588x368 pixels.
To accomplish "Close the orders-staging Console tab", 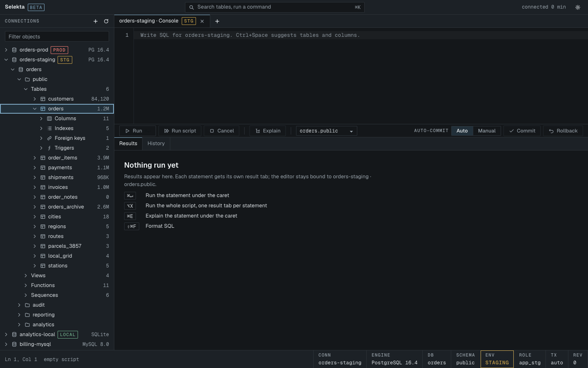I will click(202, 21).
